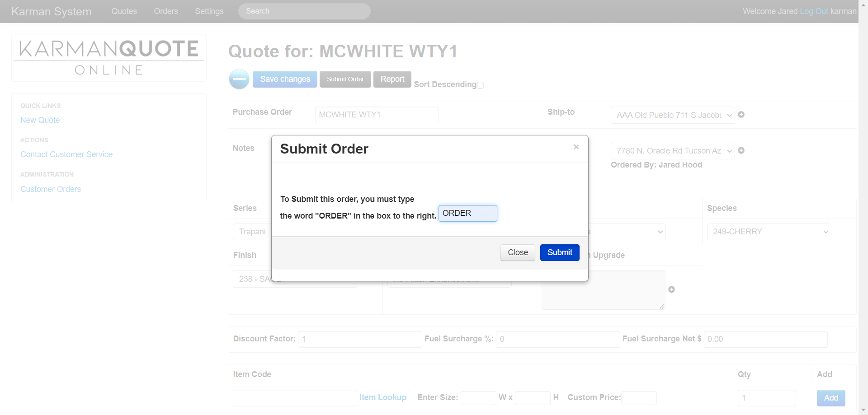Close the Submit Order dialog with X

(x=576, y=147)
